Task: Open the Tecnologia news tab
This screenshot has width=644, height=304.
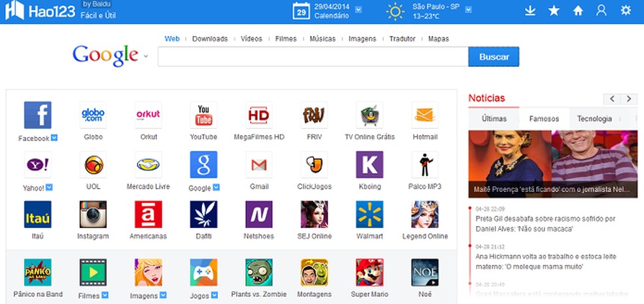Action: (x=594, y=119)
